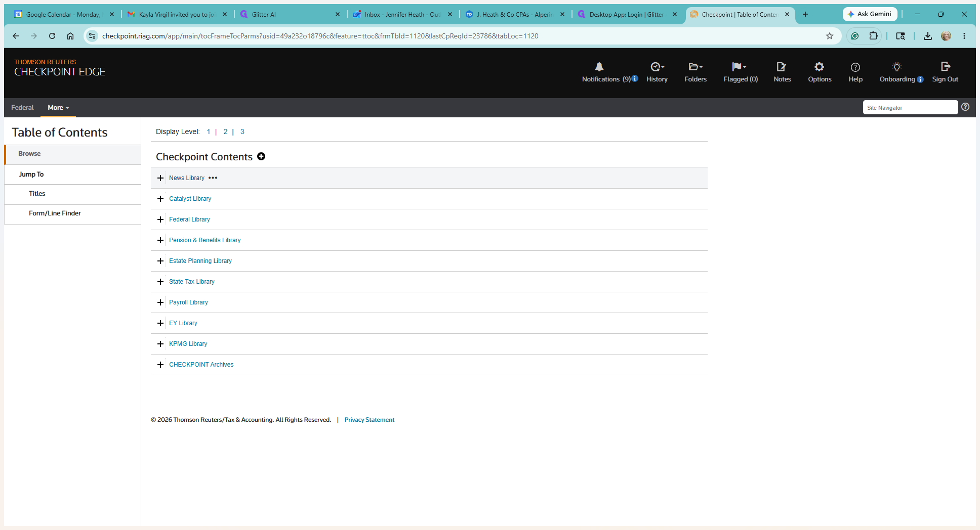Click help icon beside Site Navigator
This screenshot has height=530, width=980.
click(x=965, y=107)
